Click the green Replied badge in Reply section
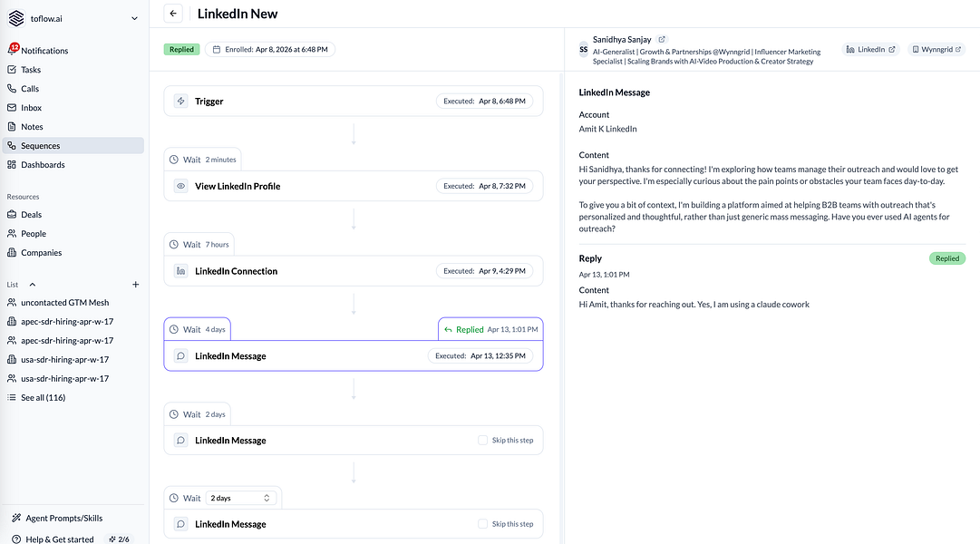980x544 pixels. tap(946, 258)
